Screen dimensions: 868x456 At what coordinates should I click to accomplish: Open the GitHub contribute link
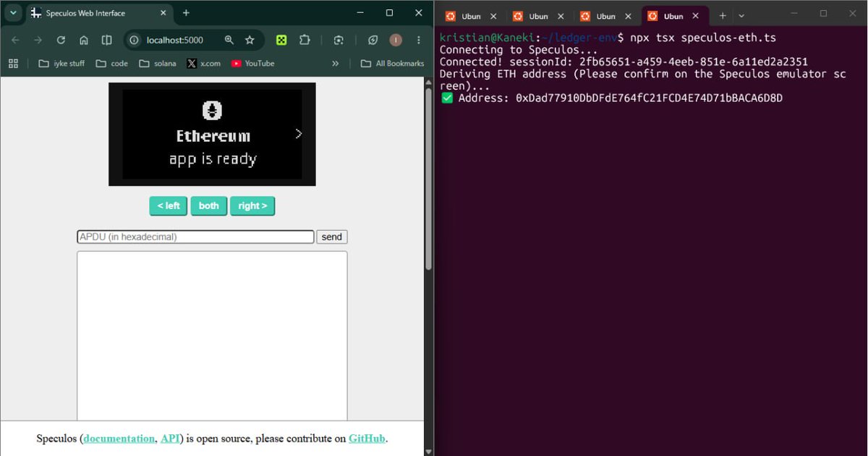[367, 439]
